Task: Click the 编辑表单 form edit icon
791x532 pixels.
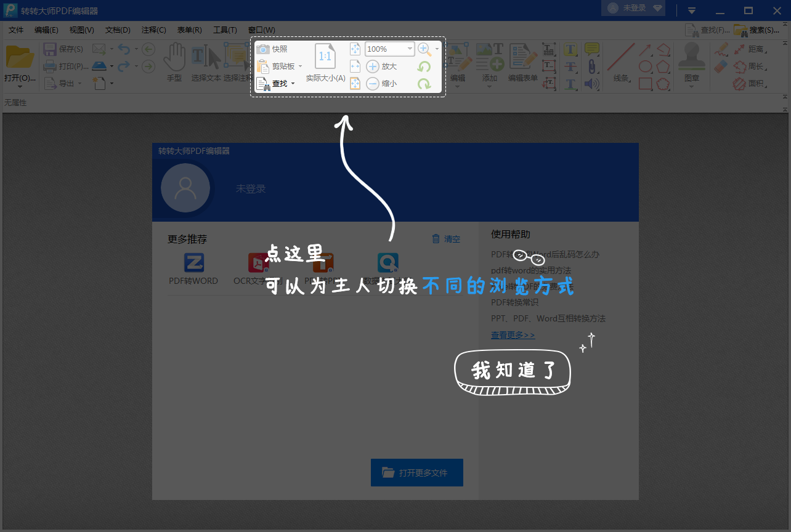Action: click(522, 57)
